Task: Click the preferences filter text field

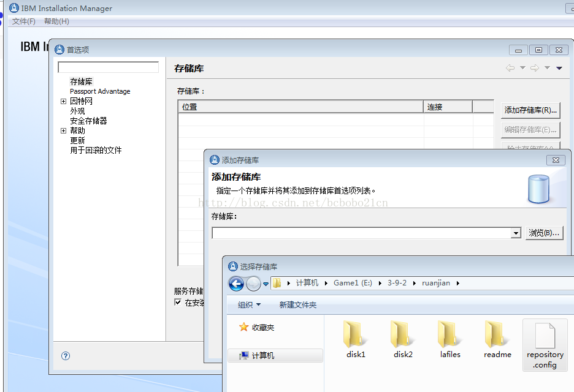Action: 109,67
